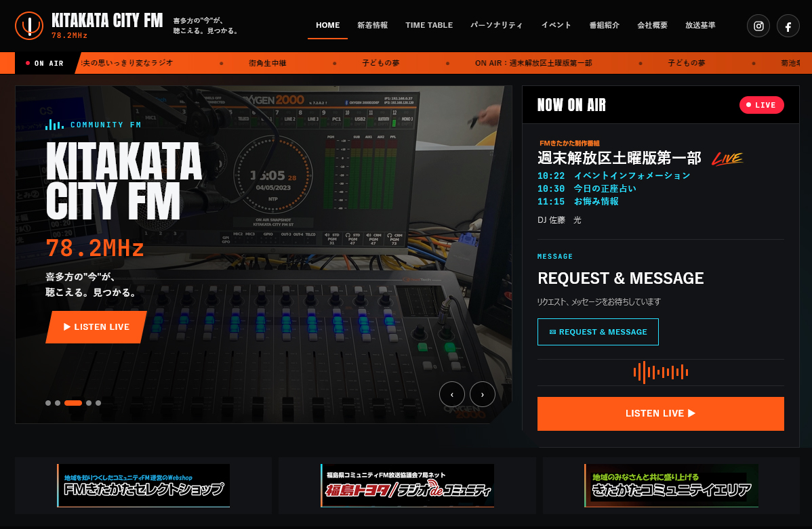Show the next slide with the right arrow
812x529 pixels.
click(x=482, y=394)
